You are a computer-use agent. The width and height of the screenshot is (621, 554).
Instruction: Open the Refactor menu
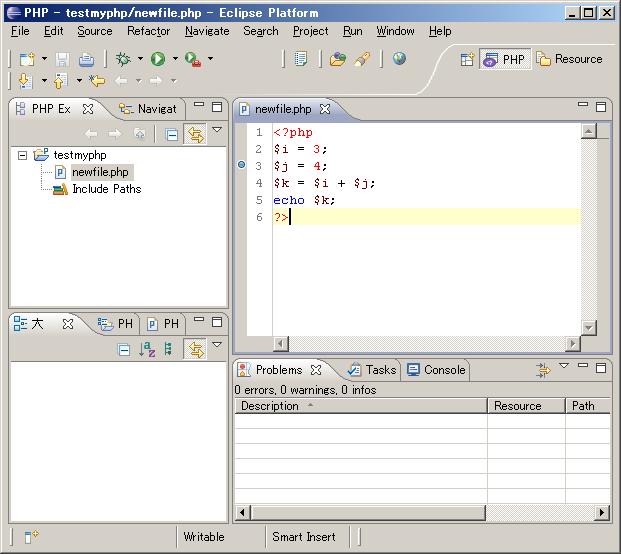tap(148, 31)
